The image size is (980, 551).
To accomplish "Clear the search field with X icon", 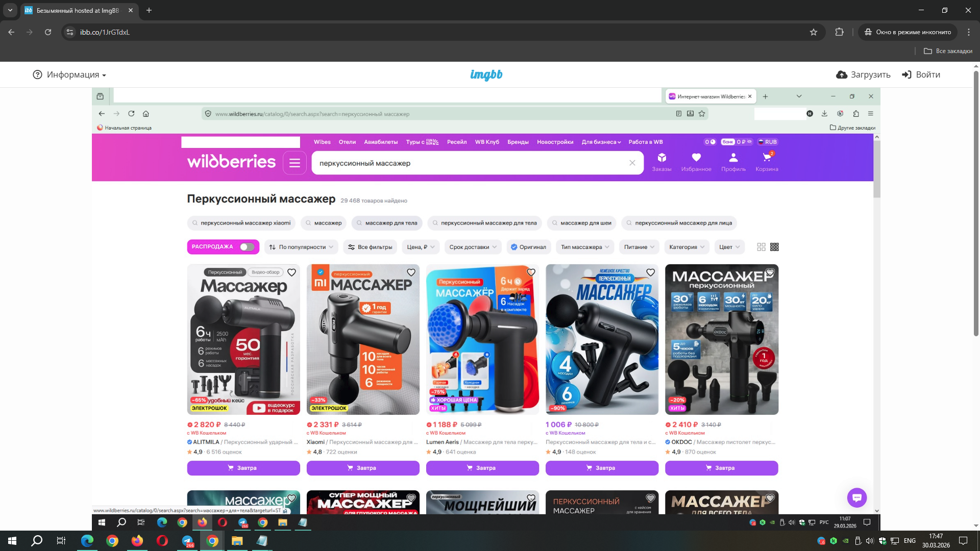I will pyautogui.click(x=632, y=163).
